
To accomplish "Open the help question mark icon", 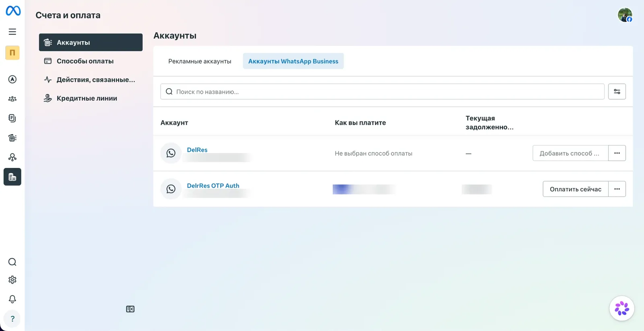I will [12, 319].
